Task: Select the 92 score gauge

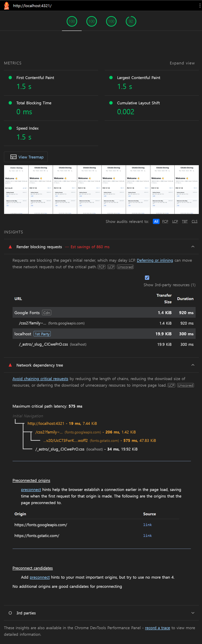Action: (131, 21)
